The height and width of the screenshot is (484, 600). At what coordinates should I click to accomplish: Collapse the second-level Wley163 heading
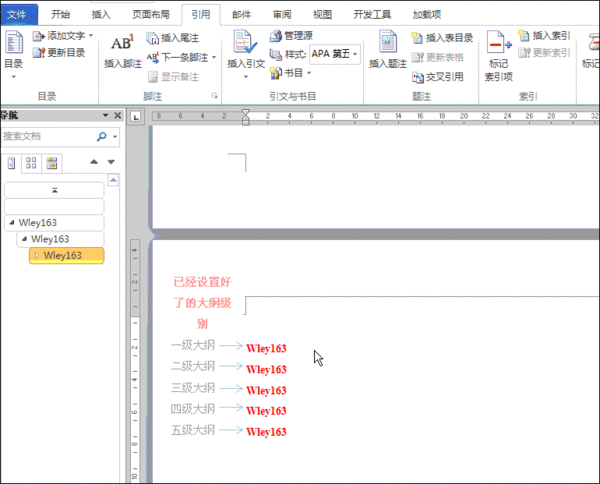click(x=24, y=239)
